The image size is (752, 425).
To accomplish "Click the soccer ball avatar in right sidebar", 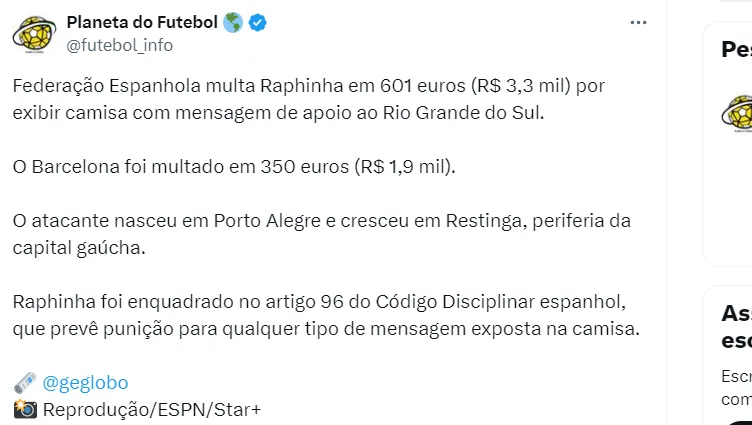I will coord(738,111).
